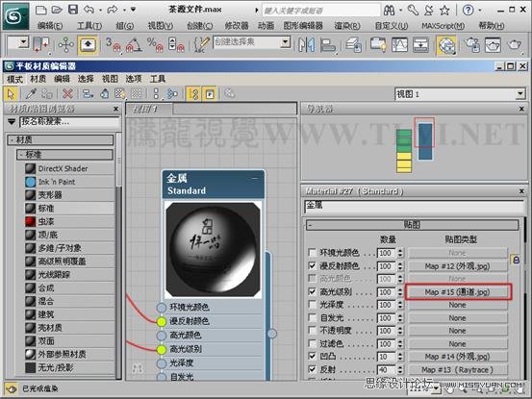Viewport: 532px width, 399px height.
Task: Click the binoculars search icon
Action: tap(389, 11)
